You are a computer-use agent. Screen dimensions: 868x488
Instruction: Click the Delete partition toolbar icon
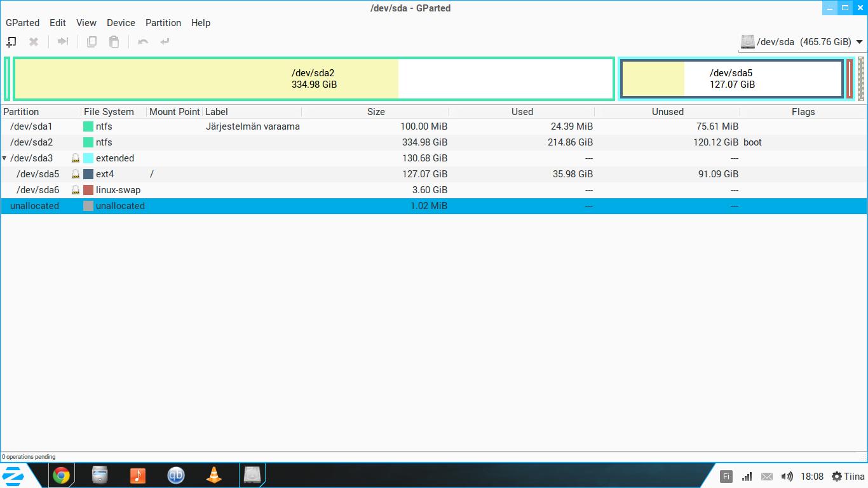34,42
